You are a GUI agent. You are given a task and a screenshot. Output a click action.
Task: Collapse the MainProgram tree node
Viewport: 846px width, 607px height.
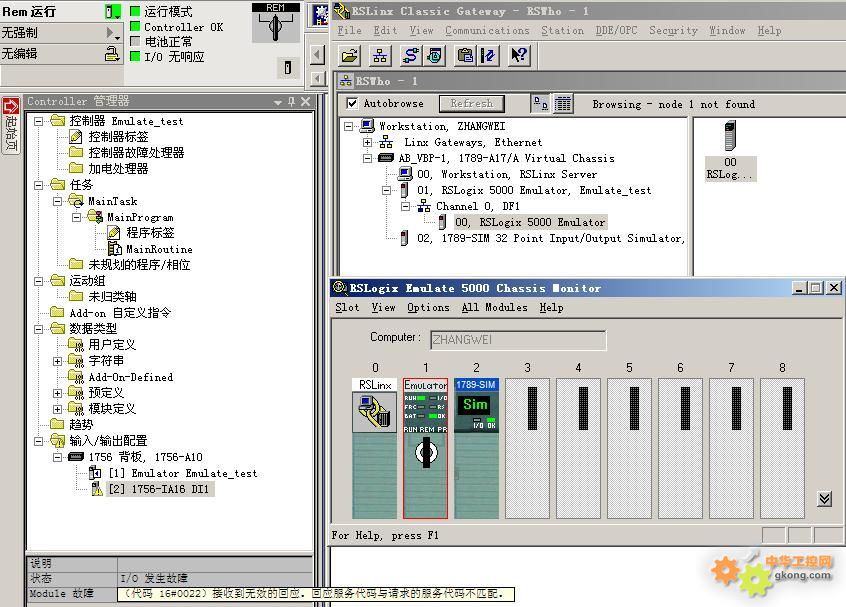coord(77,217)
